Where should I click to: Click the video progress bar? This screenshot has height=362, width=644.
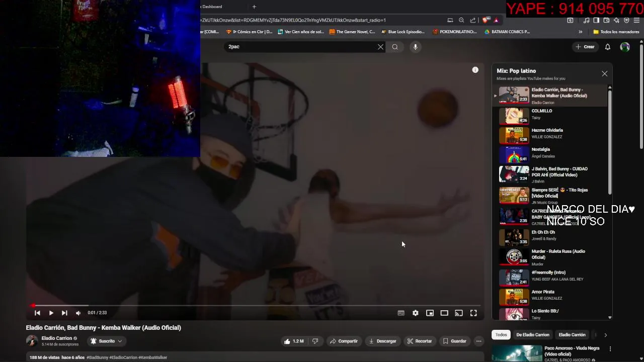pos(256,305)
